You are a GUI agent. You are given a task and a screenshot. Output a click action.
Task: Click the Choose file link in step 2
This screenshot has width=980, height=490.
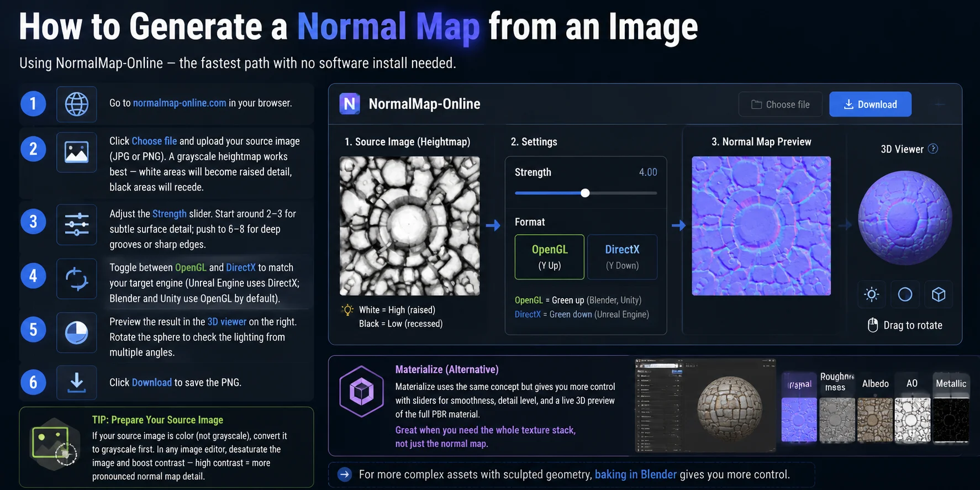coord(155,141)
